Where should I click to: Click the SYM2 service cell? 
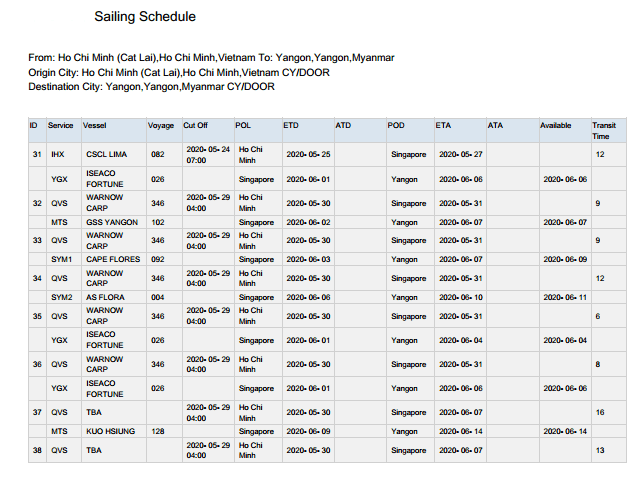tap(61, 297)
